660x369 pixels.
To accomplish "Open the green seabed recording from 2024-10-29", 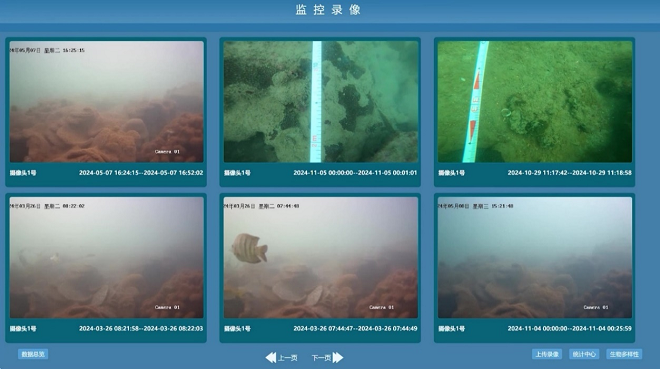I will [535, 102].
